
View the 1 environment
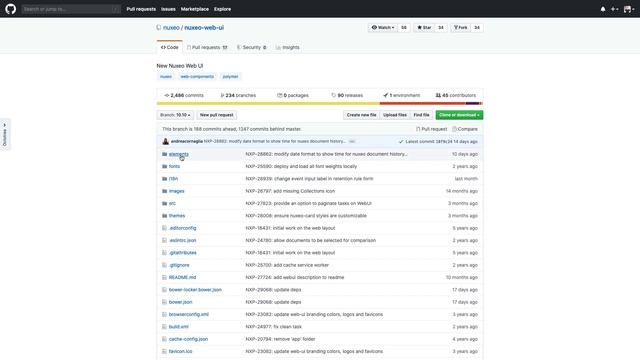click(x=402, y=95)
